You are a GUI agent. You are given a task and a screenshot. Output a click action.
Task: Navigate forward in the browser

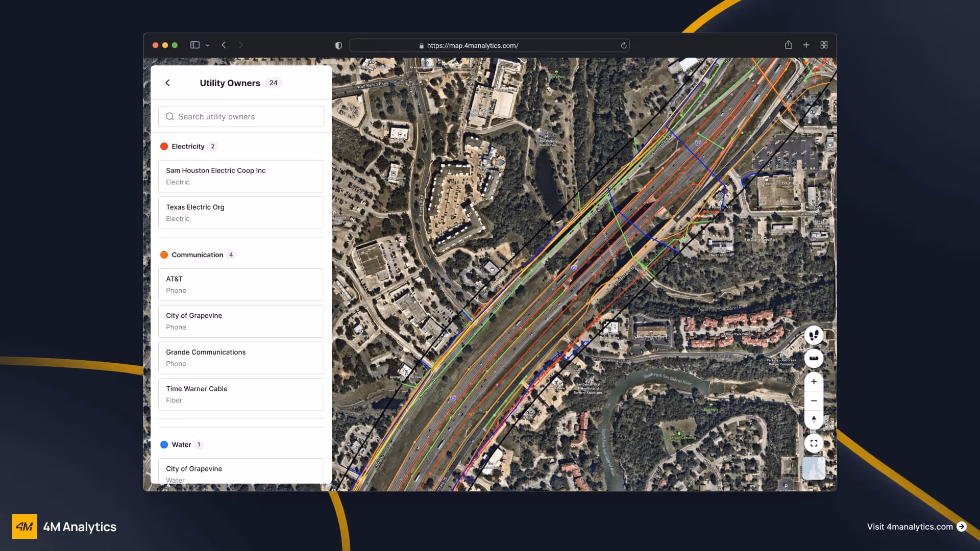[x=240, y=45]
